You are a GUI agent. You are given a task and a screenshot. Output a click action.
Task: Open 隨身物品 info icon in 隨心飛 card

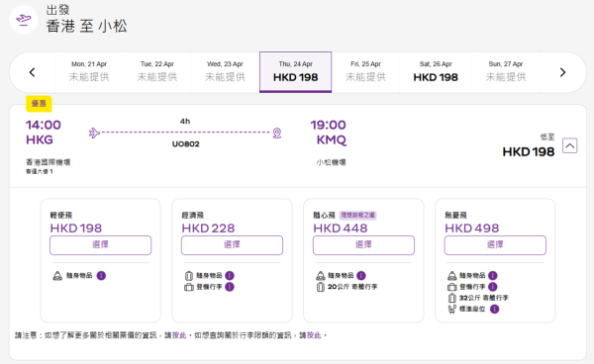point(361,275)
